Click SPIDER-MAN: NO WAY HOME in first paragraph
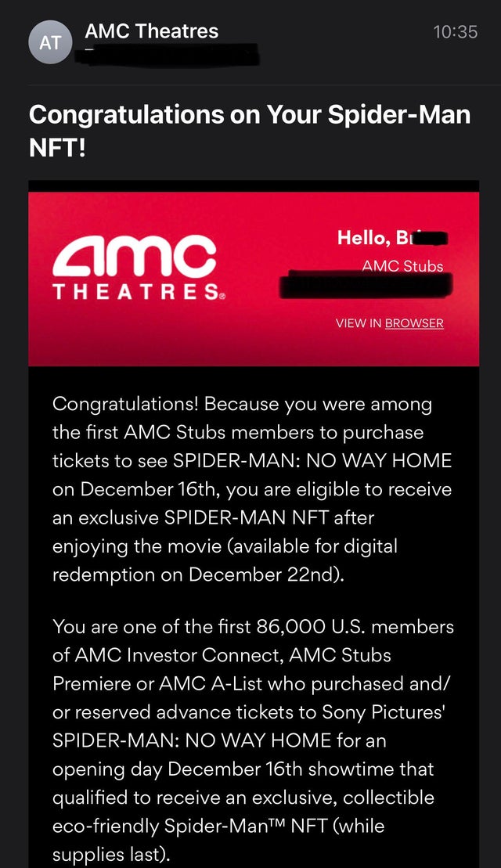The width and height of the screenshot is (501, 868). click(313, 461)
